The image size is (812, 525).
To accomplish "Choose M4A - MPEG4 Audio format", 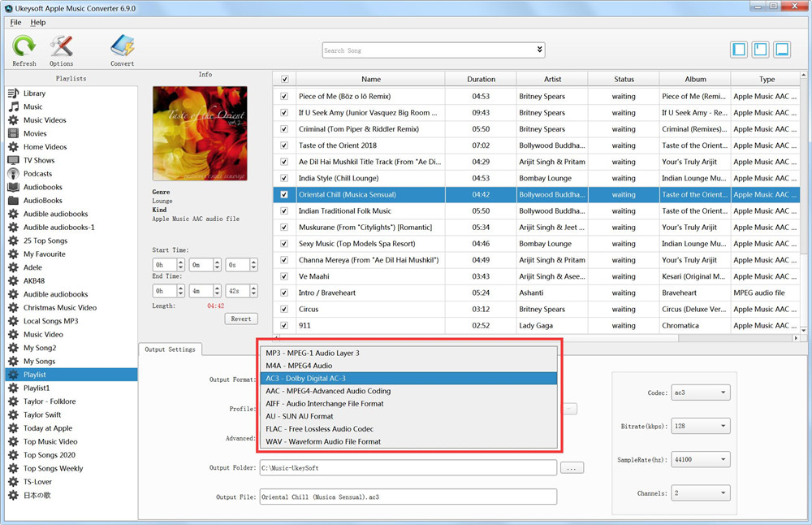I will tap(408, 366).
